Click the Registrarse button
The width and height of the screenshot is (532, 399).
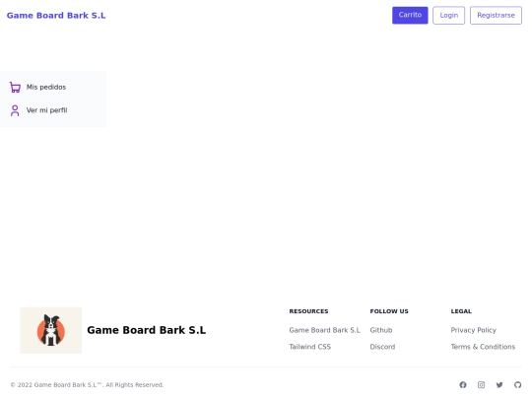click(496, 15)
